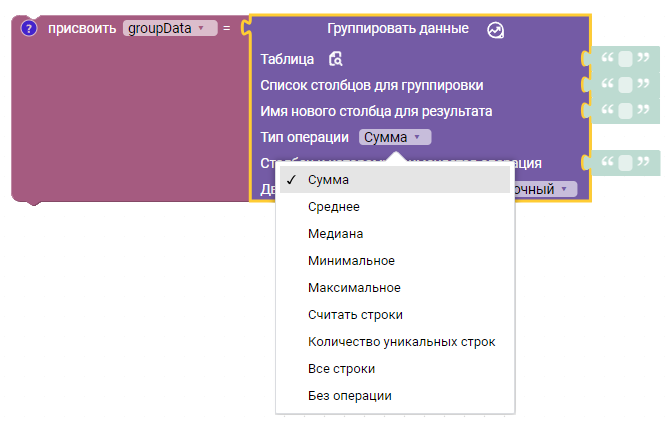This screenshot has height=422, width=667.
Task: Click the text field for Имя нового столбца
Action: point(625,111)
